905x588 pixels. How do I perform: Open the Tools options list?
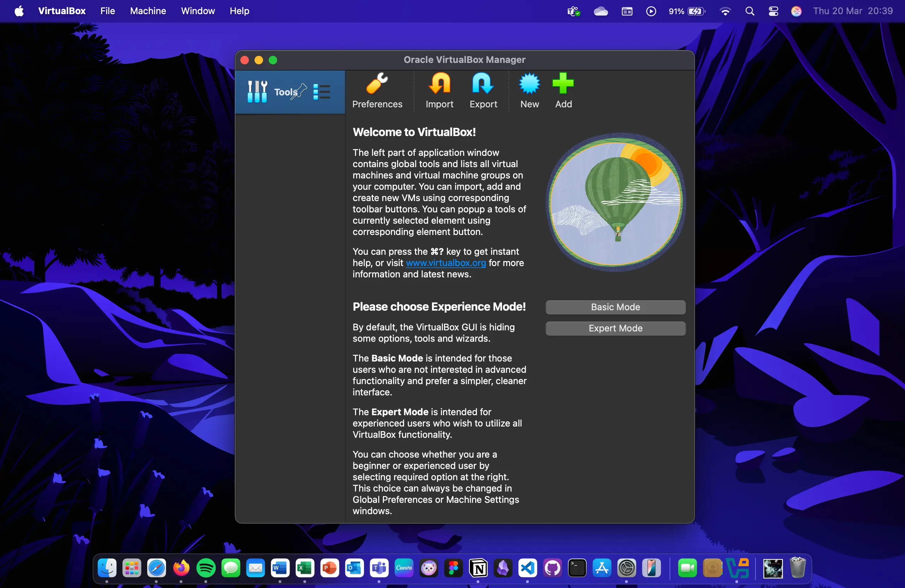(321, 92)
